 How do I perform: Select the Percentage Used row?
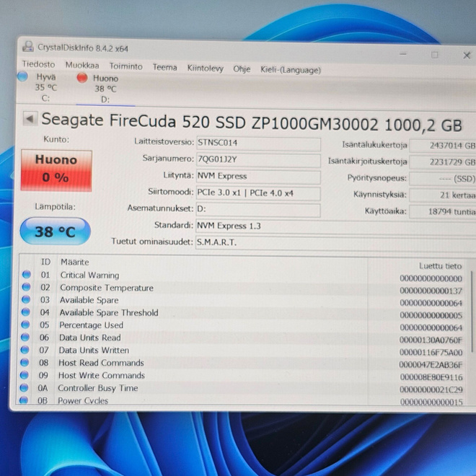point(243,326)
